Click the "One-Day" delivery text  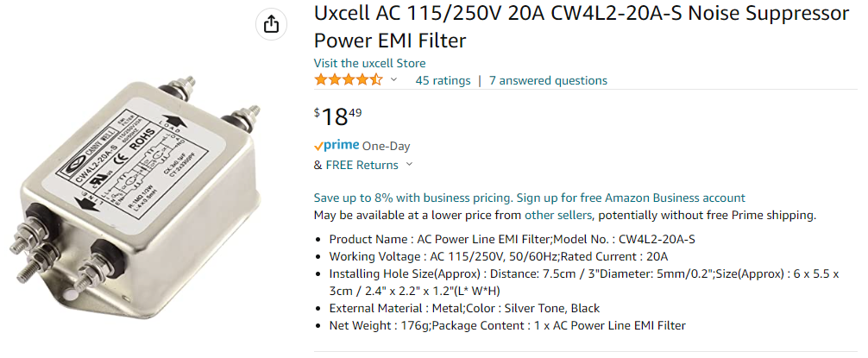(386, 146)
